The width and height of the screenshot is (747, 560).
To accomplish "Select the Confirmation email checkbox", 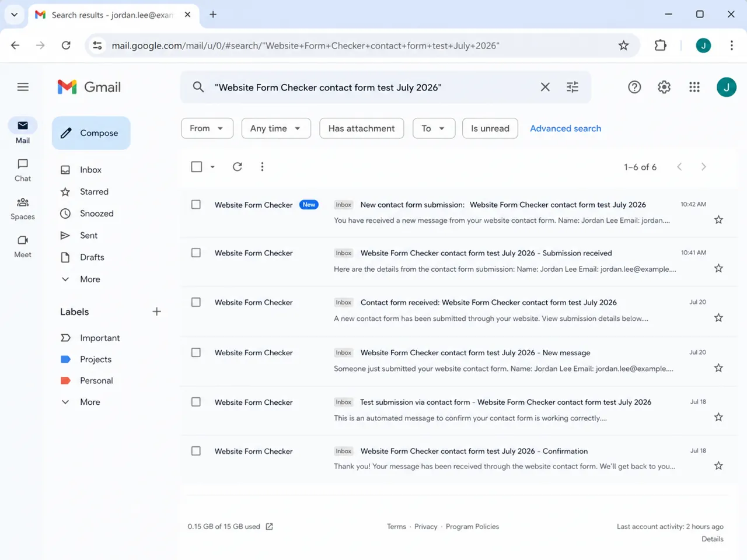I will [x=196, y=451].
